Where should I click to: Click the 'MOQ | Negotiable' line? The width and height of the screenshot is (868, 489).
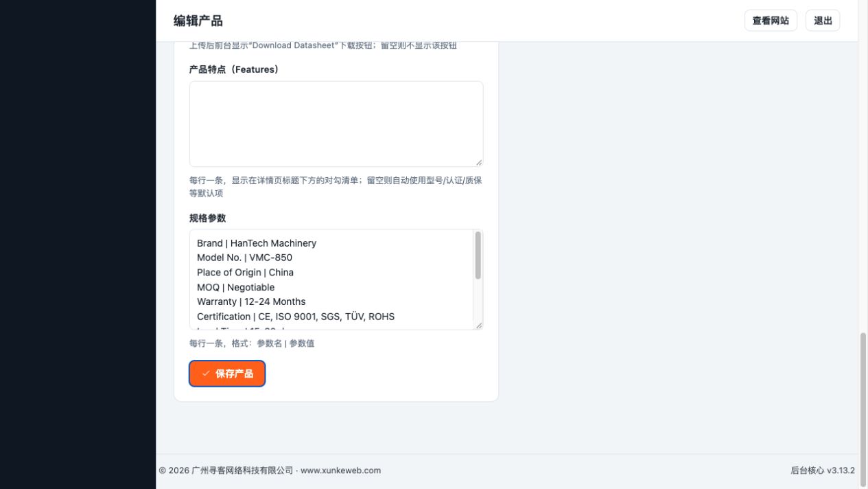[x=235, y=287]
